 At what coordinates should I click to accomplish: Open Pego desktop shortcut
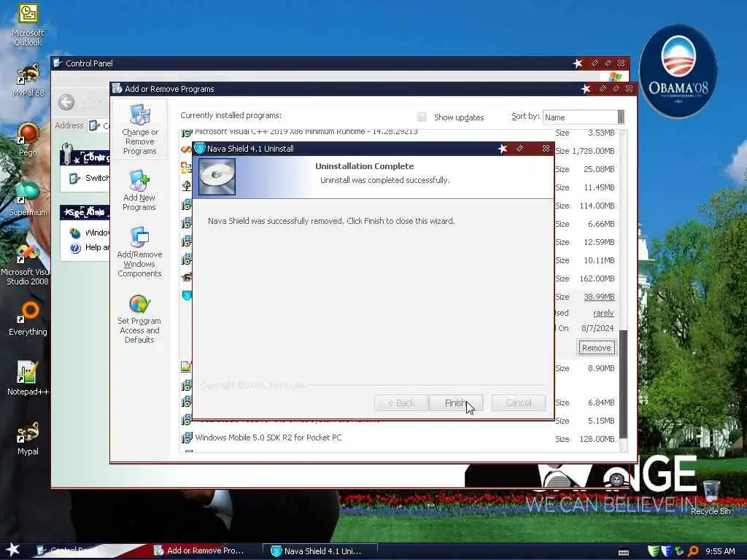[x=28, y=139]
